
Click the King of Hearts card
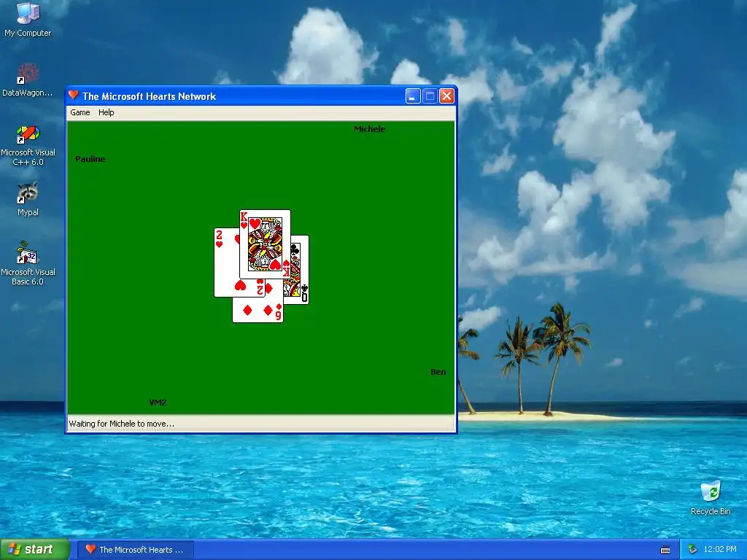pyautogui.click(x=265, y=244)
